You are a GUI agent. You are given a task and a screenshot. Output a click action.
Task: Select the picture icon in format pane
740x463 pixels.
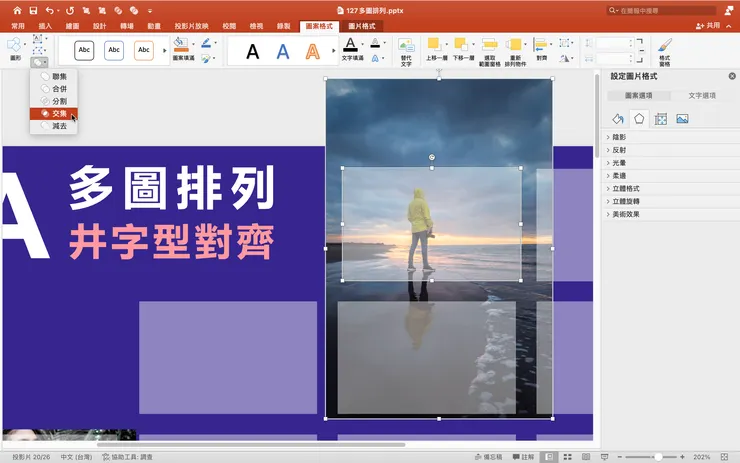tap(682, 119)
